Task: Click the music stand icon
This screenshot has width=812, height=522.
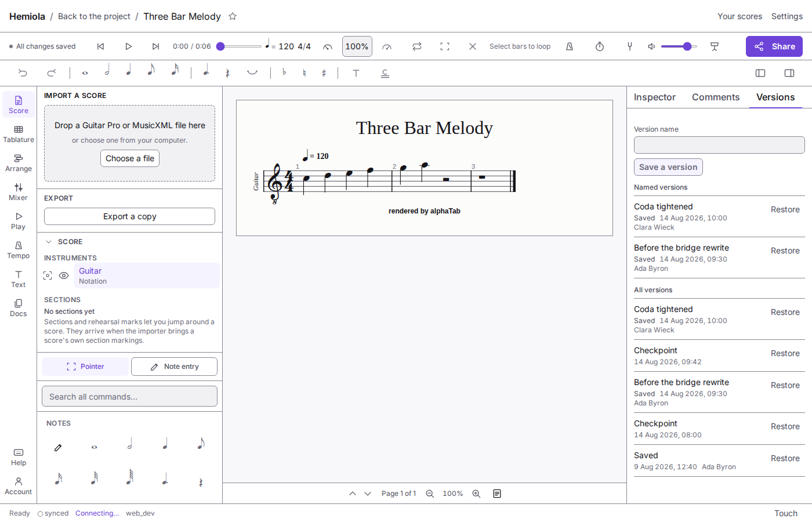Action: coord(715,46)
